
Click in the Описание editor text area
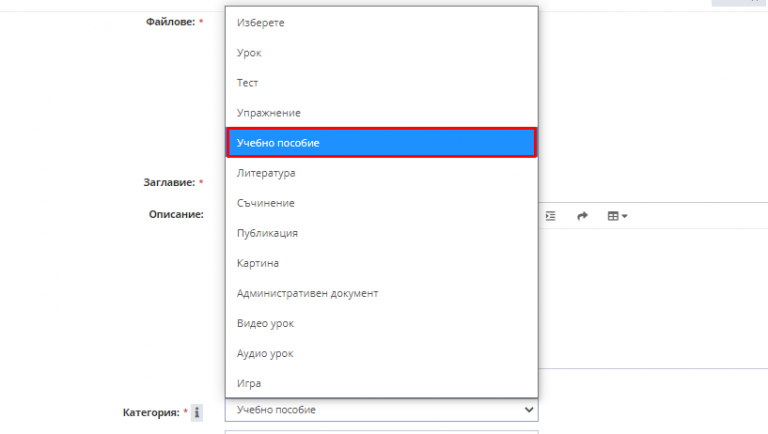tap(650, 300)
